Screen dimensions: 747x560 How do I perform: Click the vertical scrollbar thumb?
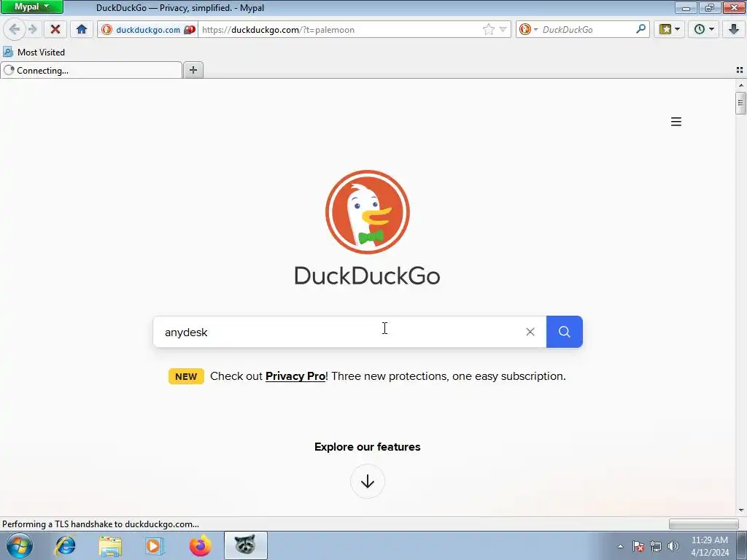(x=740, y=104)
